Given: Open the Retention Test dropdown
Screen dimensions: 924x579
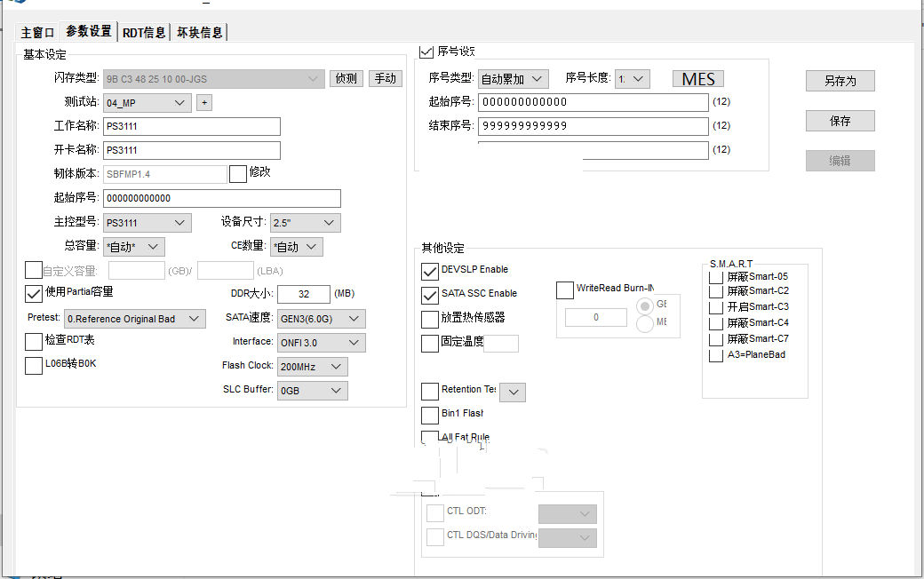Looking at the screenshot, I should (x=513, y=393).
